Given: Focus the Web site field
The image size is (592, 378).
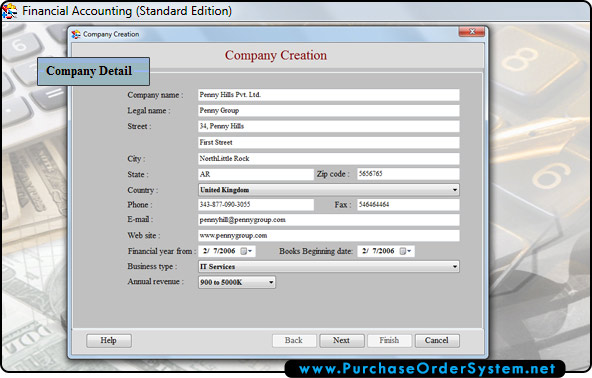Looking at the screenshot, I should point(328,236).
